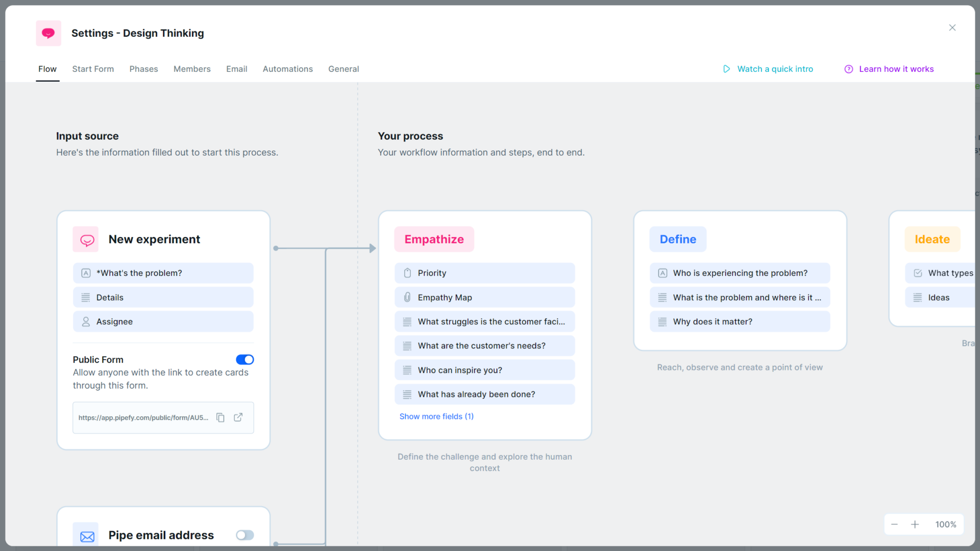Click the play icon beside Watch a quick intro
Viewport: 980px width, 551px height.
pos(727,69)
